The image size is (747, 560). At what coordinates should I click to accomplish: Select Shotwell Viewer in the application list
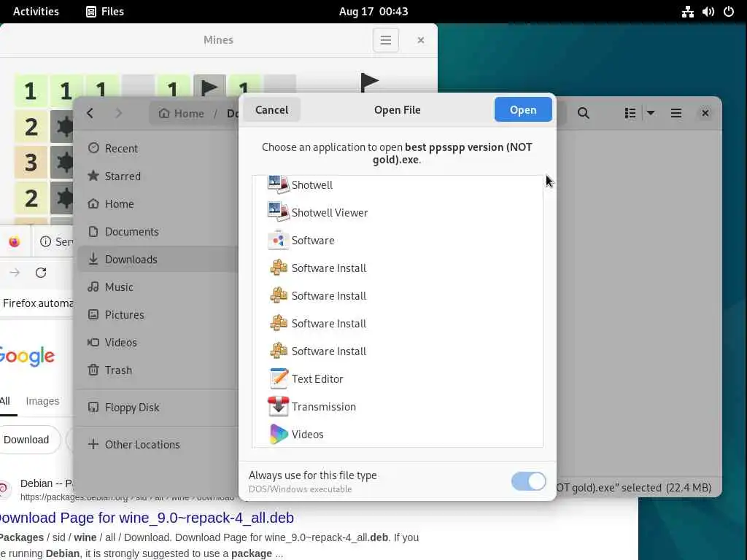click(398, 212)
